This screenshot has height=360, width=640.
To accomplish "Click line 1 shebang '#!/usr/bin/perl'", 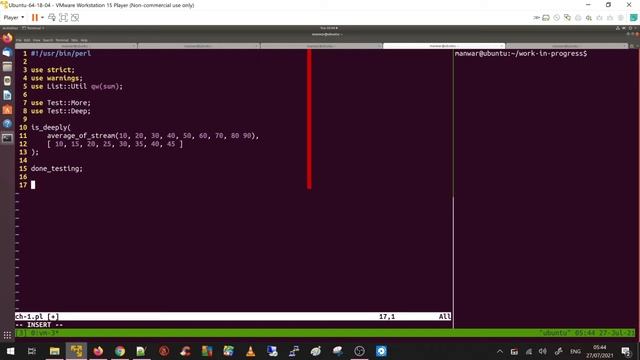I will pyautogui.click(x=61, y=53).
